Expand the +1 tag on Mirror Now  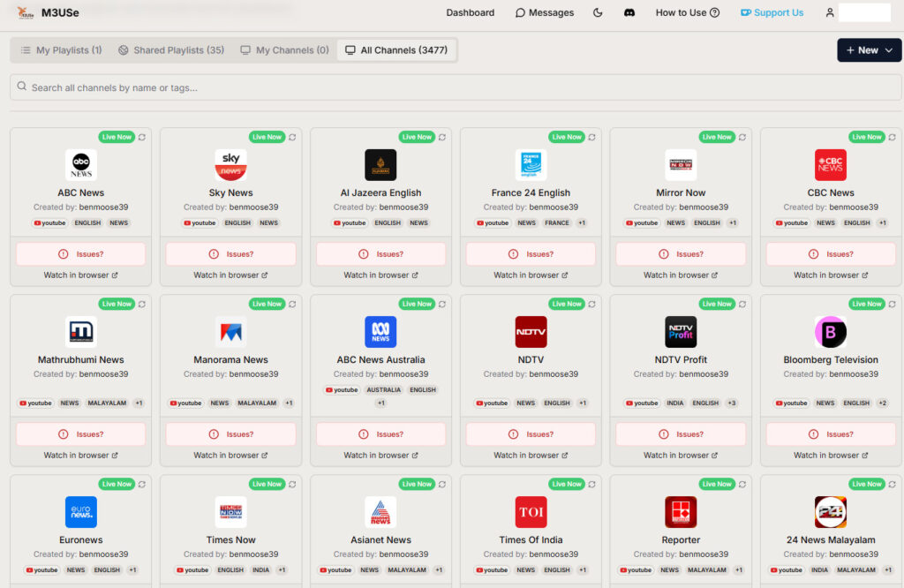point(733,223)
